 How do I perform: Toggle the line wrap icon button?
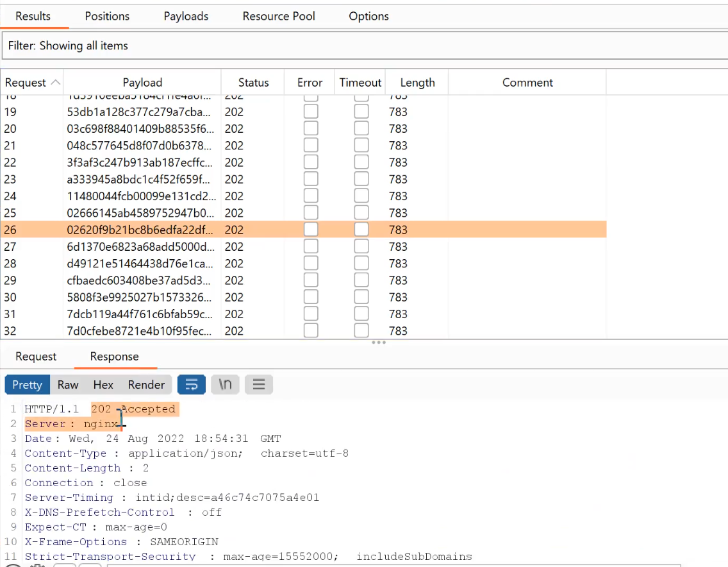click(191, 384)
